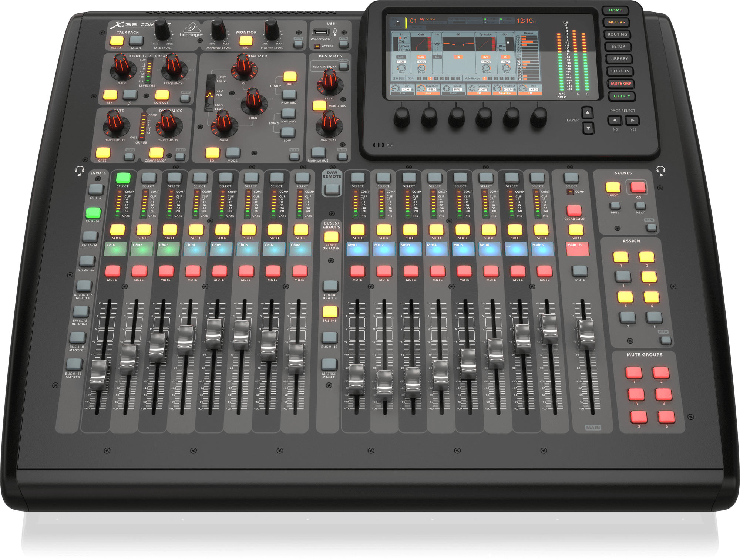Select the MATRIX MAIN C layer
740x560 pixels.
(329, 365)
